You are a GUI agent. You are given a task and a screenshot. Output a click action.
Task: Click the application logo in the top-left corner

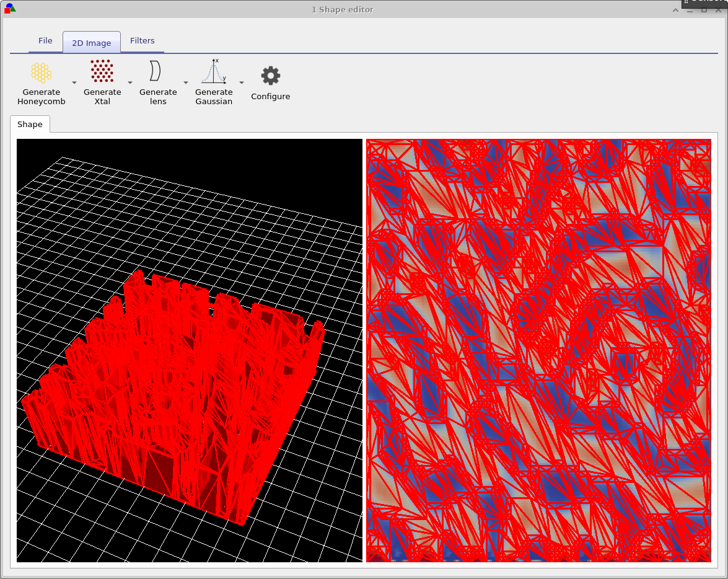click(10, 9)
